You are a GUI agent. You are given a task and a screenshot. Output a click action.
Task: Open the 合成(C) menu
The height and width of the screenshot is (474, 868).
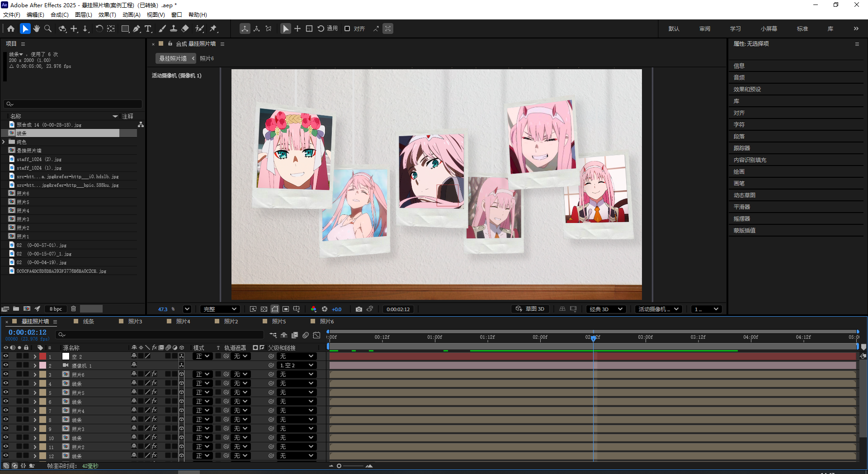point(59,14)
